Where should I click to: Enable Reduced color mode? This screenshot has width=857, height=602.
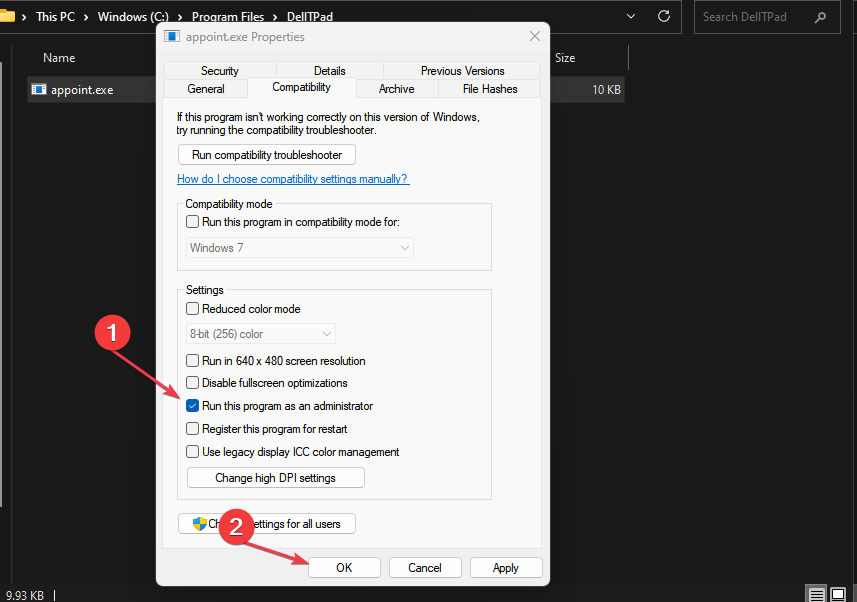coord(192,309)
